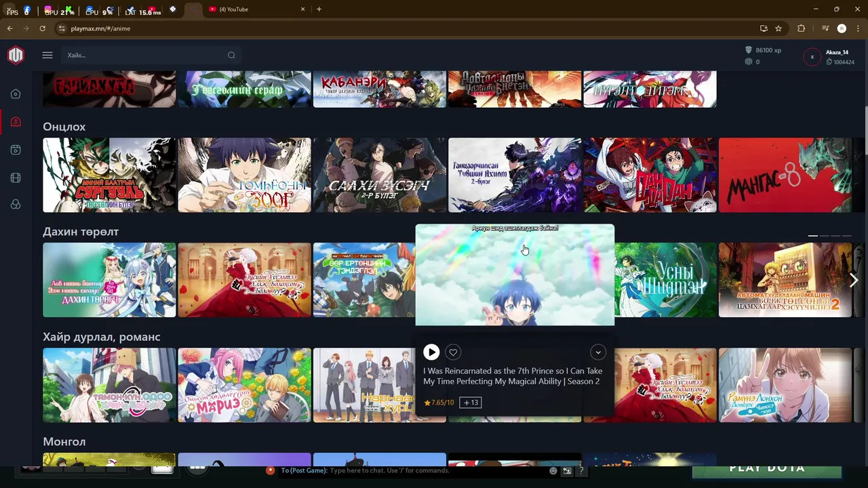Screen dimensions: 868x488
Task: Open the vending machine season 2 thumbnail
Action: tap(785, 280)
